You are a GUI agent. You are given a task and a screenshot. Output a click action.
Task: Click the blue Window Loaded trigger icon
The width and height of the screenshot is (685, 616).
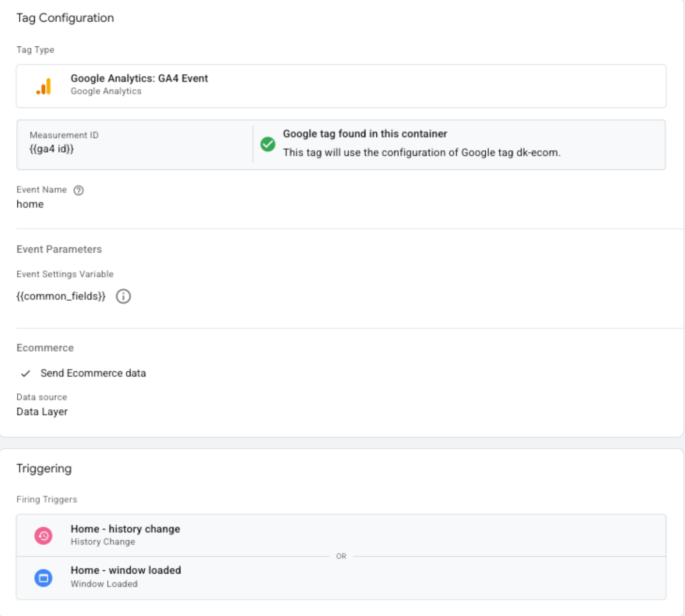(x=43, y=577)
